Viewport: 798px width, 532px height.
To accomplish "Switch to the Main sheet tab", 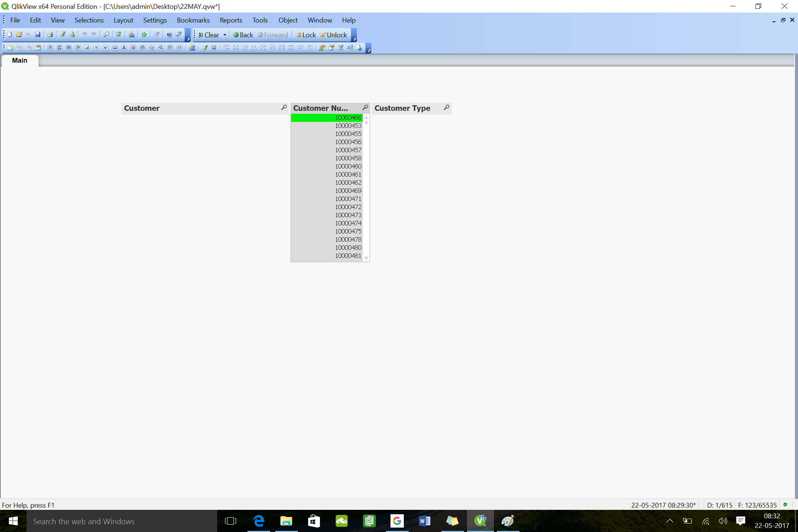I will coord(20,61).
